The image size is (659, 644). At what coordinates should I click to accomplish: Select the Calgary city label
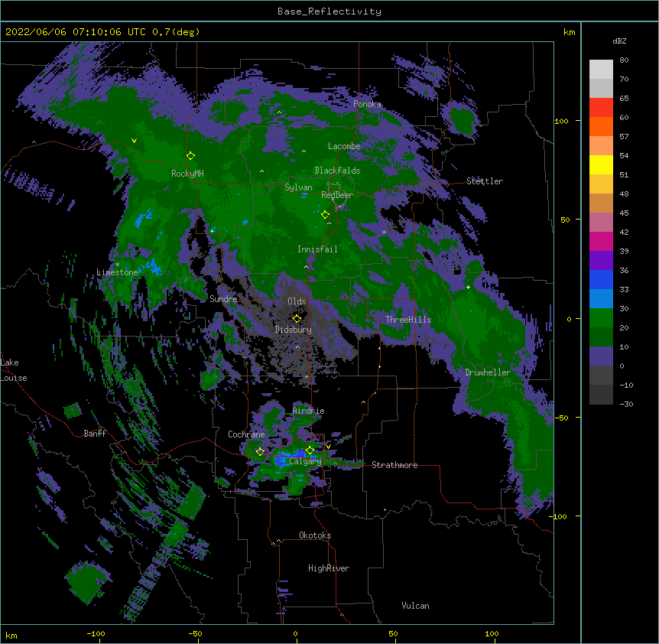[305, 461]
